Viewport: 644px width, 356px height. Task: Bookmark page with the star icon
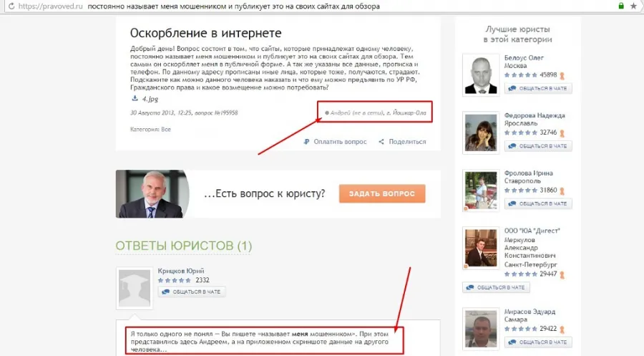[x=633, y=6]
